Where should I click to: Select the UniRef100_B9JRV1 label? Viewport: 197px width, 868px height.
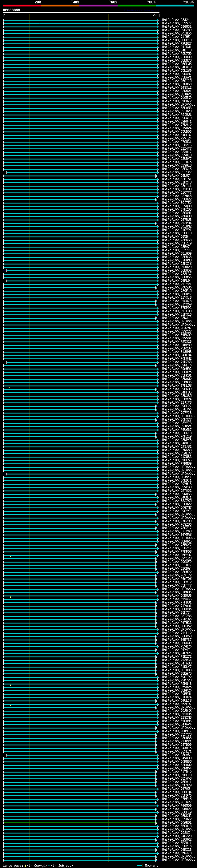[176, 426]
